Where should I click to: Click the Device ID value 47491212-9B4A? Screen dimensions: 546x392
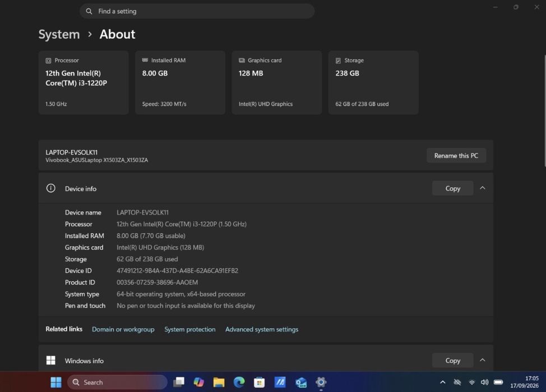coord(177,270)
